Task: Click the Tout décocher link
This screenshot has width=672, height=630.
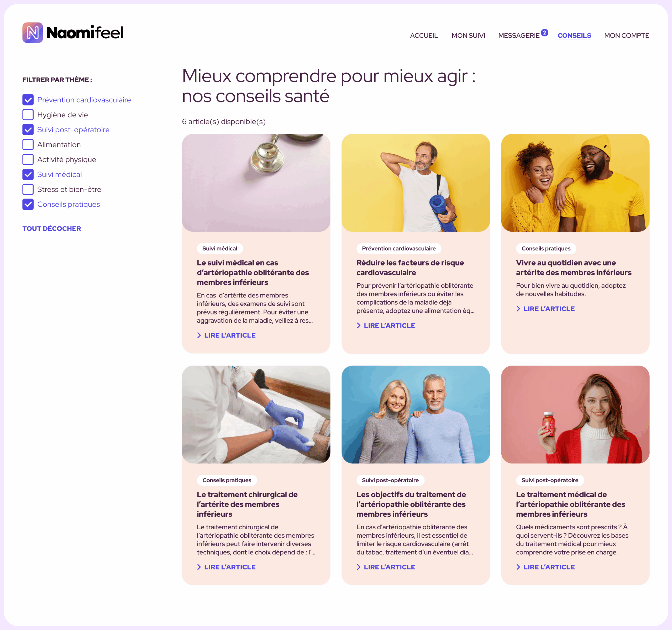Action: coord(52,228)
